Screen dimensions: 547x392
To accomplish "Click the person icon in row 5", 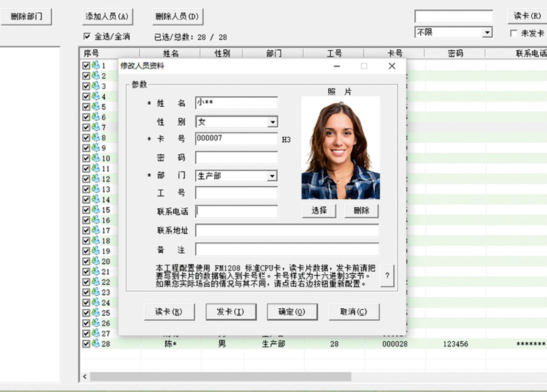I will pyautogui.click(x=95, y=107).
